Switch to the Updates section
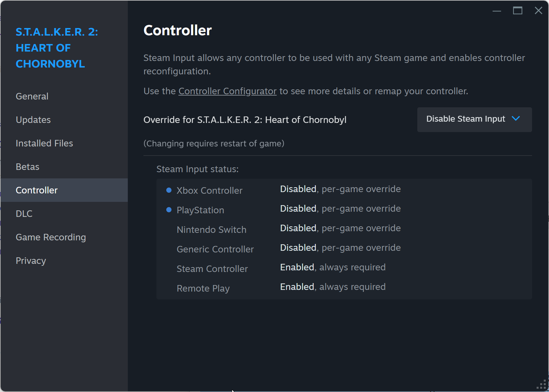The image size is (549, 392). pyautogui.click(x=33, y=120)
